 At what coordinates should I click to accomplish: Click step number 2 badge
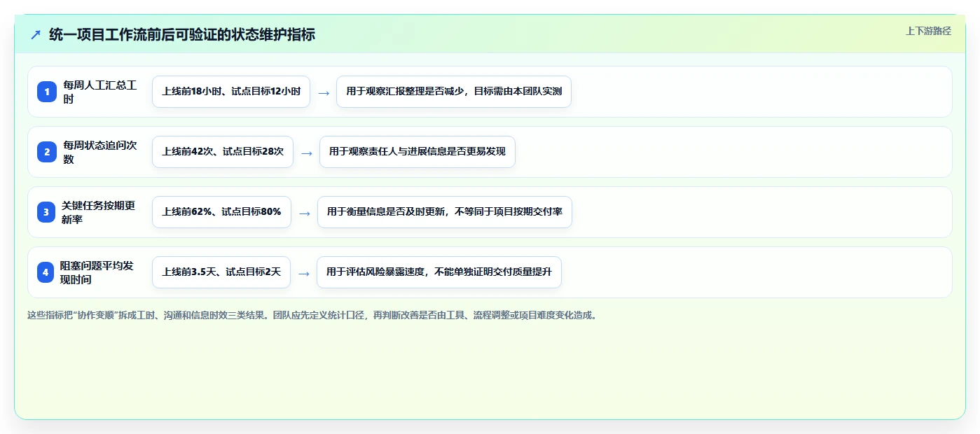click(46, 152)
